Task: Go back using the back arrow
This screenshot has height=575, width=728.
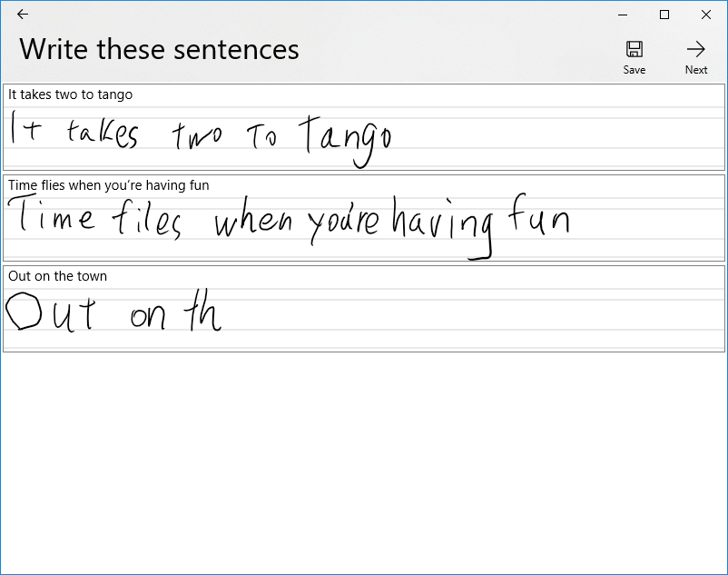Action: 23,15
